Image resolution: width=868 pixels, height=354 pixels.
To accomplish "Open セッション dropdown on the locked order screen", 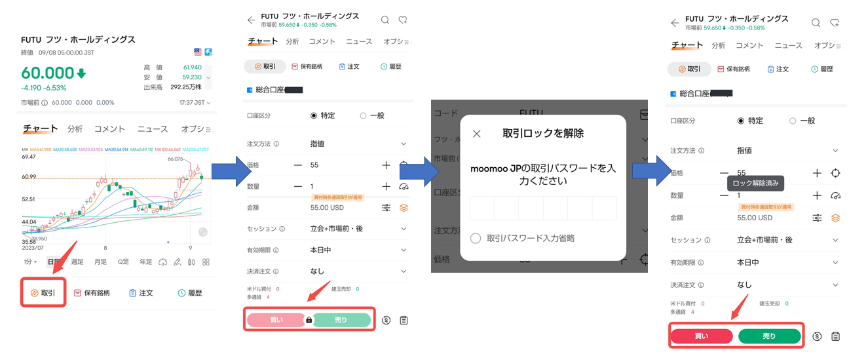I will pyautogui.click(x=358, y=229).
